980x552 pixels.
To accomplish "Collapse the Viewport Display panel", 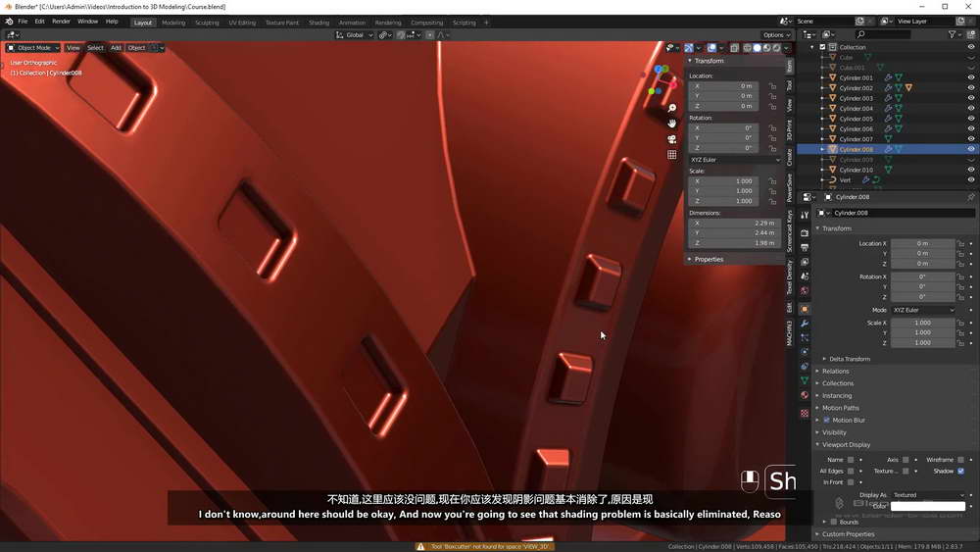I will [846, 444].
